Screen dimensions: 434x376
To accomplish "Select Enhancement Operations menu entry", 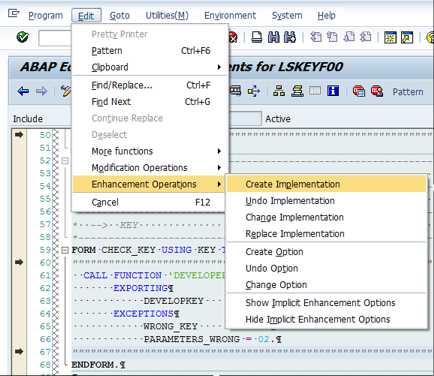I will (x=148, y=184).
